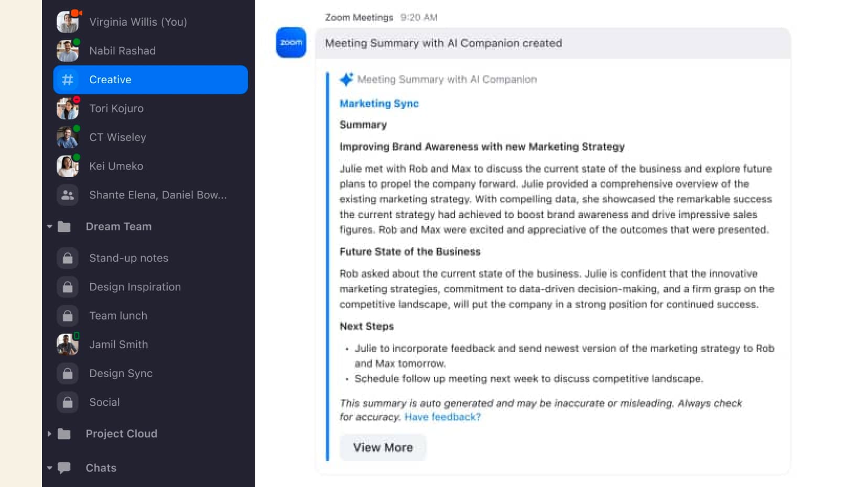Click the lock icon beside Design Inspiration
Image resolution: width=868 pixels, height=487 pixels.
(68, 287)
